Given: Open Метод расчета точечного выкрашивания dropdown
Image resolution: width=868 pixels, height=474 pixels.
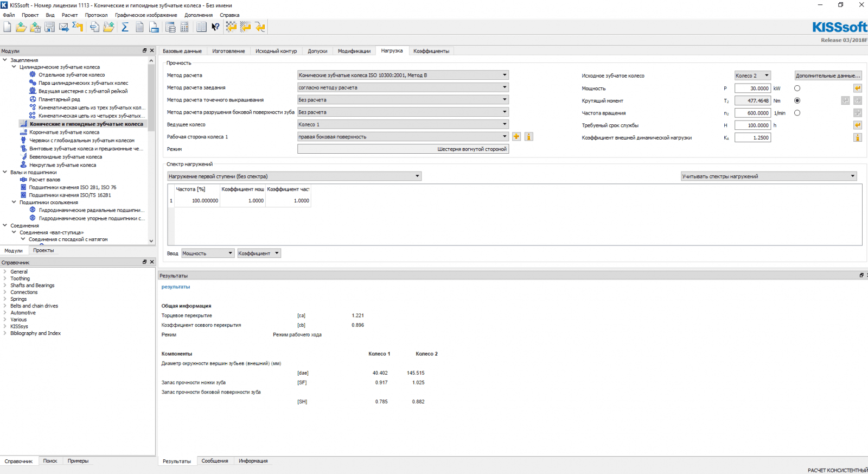Looking at the screenshot, I should [x=403, y=100].
